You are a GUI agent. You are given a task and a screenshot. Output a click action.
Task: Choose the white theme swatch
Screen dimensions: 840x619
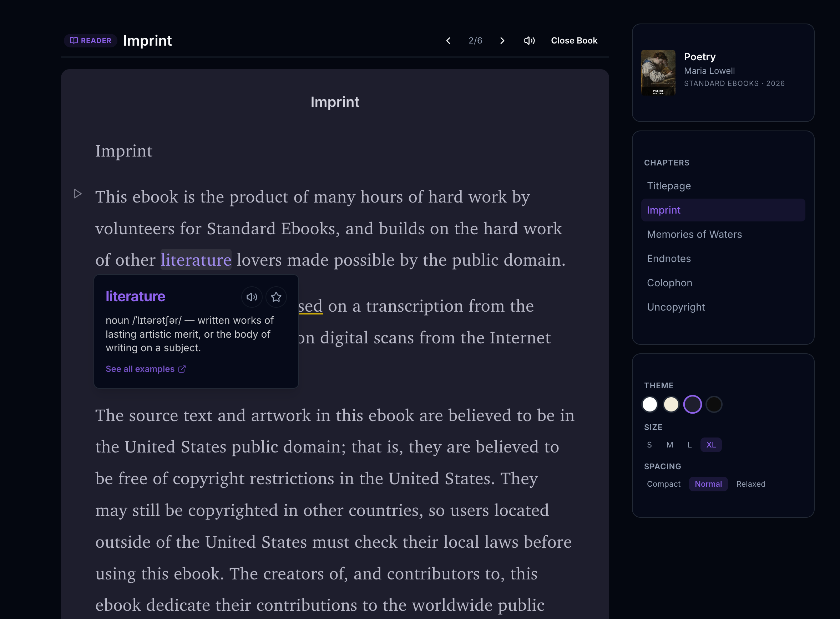649,404
